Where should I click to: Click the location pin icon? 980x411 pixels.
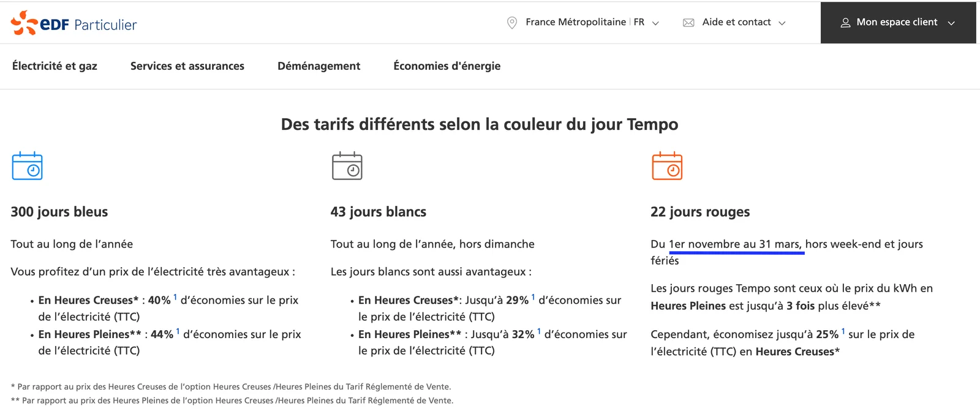pyautogui.click(x=512, y=23)
